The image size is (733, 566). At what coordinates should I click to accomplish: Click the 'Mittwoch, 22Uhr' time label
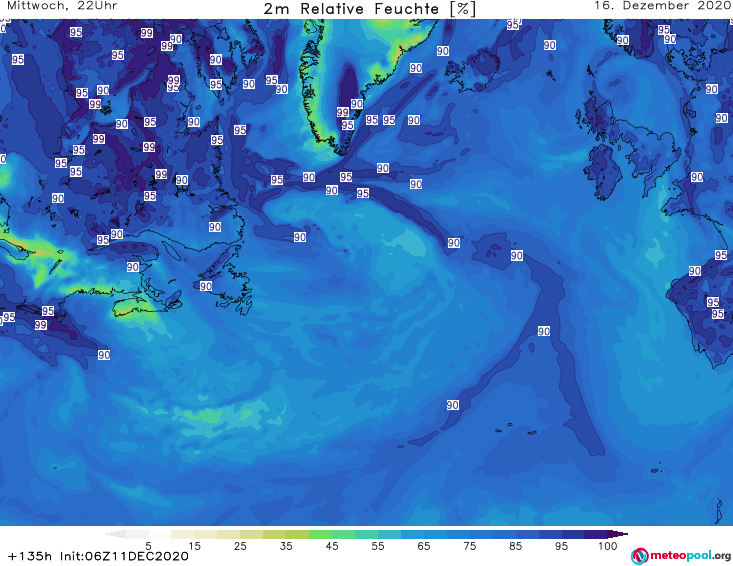(62, 6)
